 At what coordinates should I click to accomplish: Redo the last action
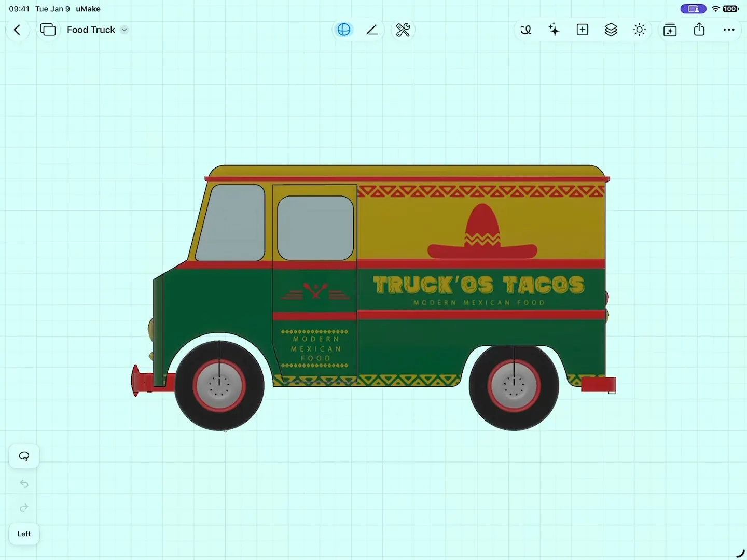pyautogui.click(x=24, y=508)
